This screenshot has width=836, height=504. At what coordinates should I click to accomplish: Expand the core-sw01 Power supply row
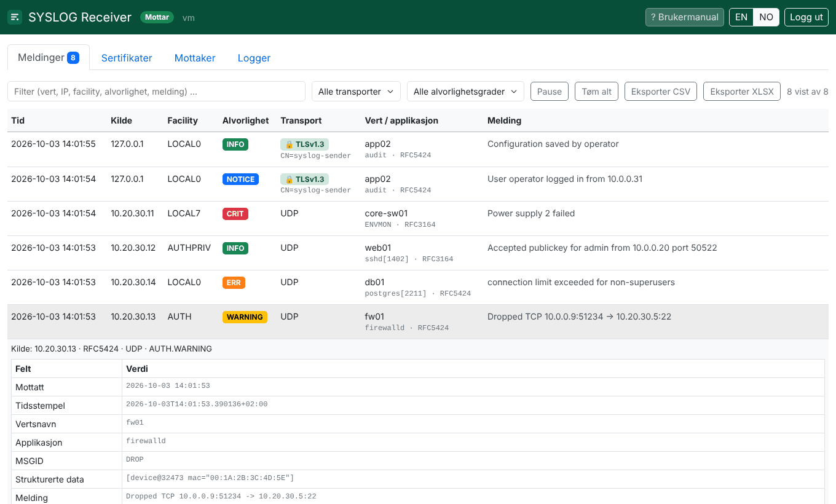click(x=418, y=219)
